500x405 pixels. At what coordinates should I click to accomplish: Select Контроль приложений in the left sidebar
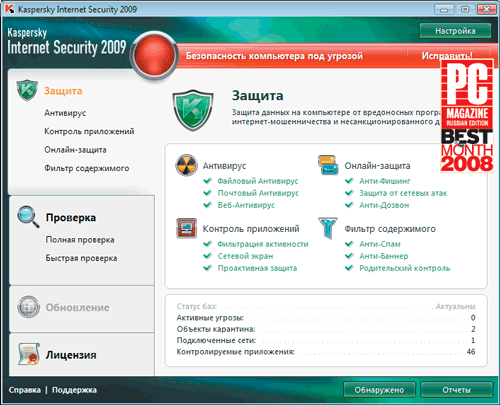click(89, 131)
